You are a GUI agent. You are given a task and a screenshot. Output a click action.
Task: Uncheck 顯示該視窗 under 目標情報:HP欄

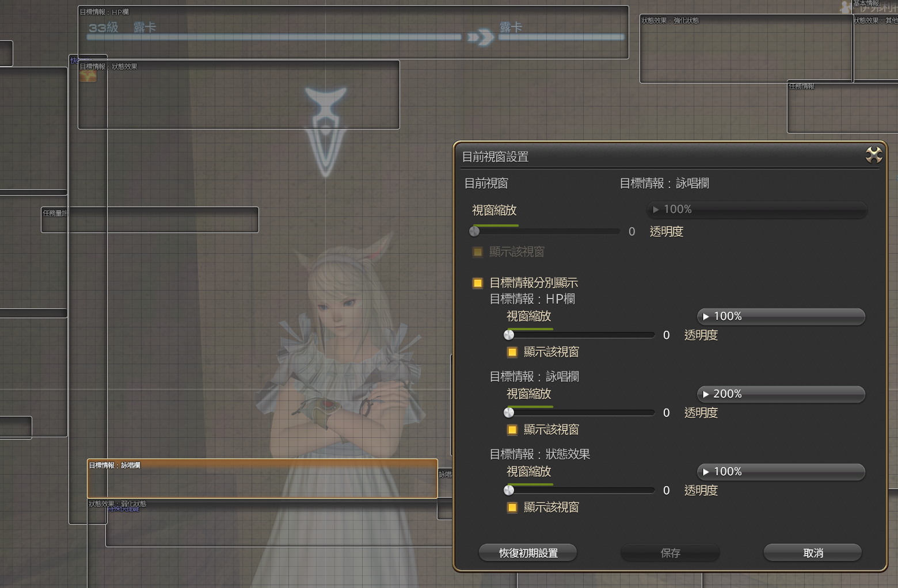click(x=512, y=352)
